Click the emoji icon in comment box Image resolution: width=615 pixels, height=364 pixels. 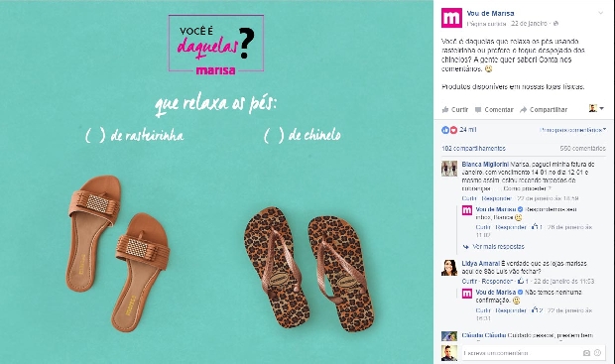pyautogui.click(x=597, y=353)
